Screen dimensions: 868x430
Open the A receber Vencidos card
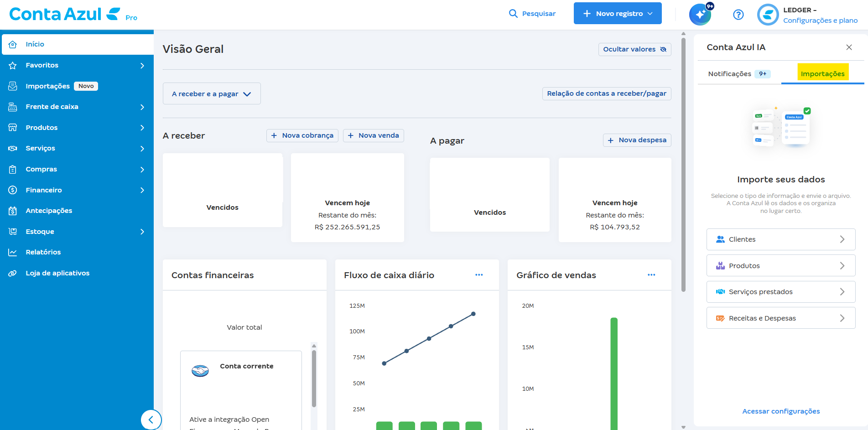[223, 190]
